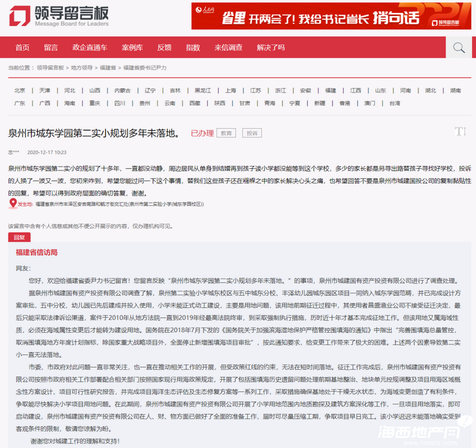Click the red location pin icon

[x=12, y=203]
